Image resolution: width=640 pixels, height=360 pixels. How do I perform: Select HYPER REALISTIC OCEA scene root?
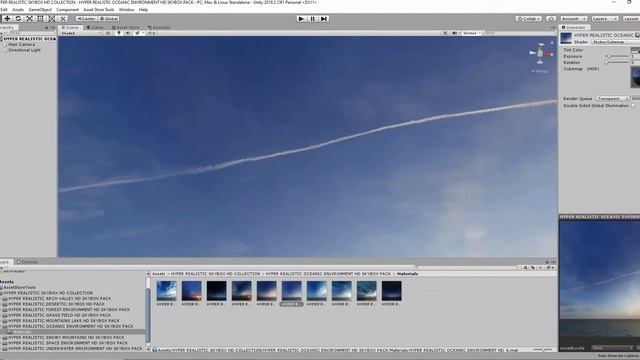click(29, 39)
